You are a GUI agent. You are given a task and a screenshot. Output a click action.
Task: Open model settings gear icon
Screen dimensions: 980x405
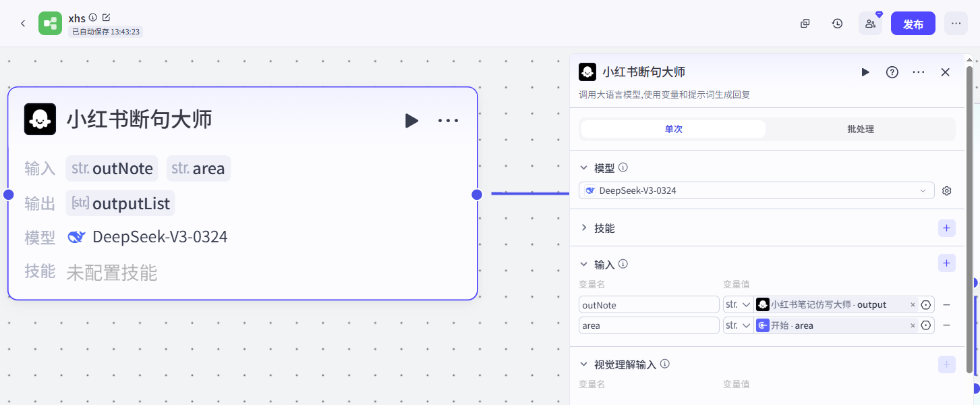pyautogui.click(x=947, y=191)
